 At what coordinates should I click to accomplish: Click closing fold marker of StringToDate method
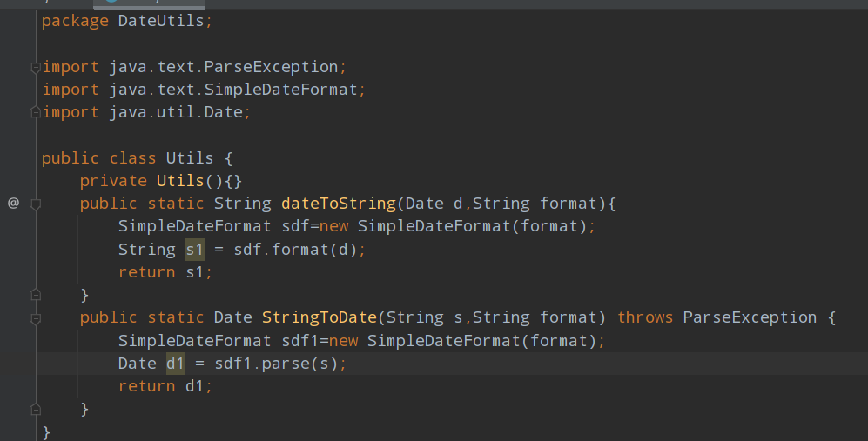coord(36,408)
